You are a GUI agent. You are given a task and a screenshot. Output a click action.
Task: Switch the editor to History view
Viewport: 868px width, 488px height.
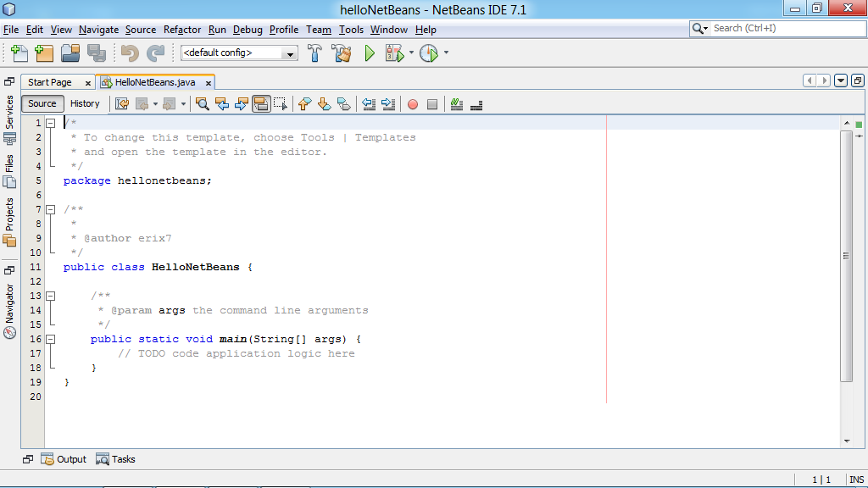[86, 103]
